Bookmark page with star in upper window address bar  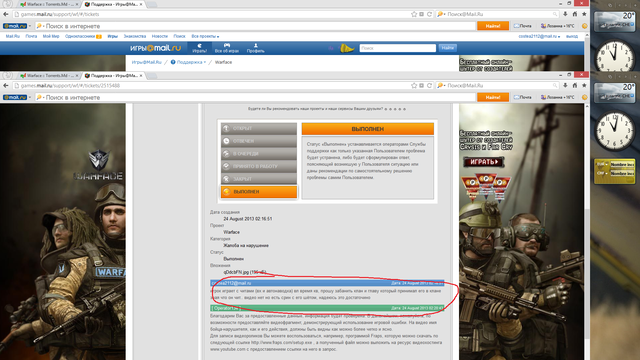pos(414,14)
